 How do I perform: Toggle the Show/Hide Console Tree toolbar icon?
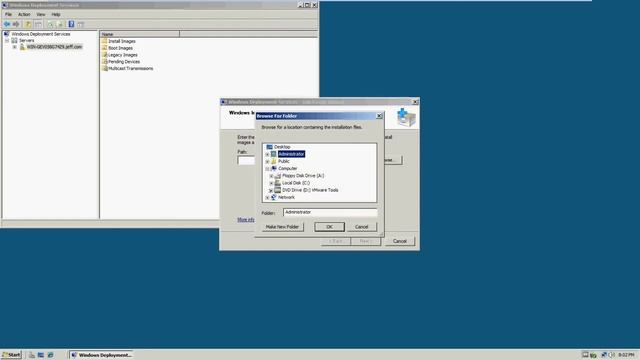tap(38, 24)
